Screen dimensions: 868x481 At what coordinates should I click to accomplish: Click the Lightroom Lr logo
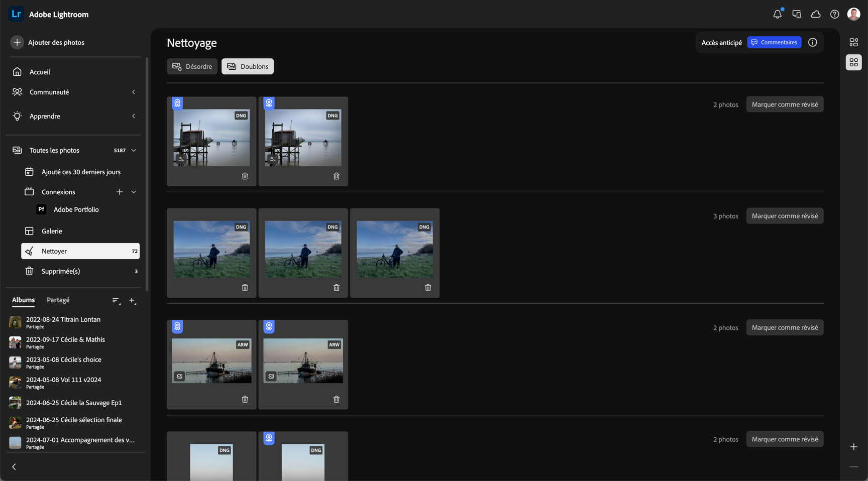(16, 14)
